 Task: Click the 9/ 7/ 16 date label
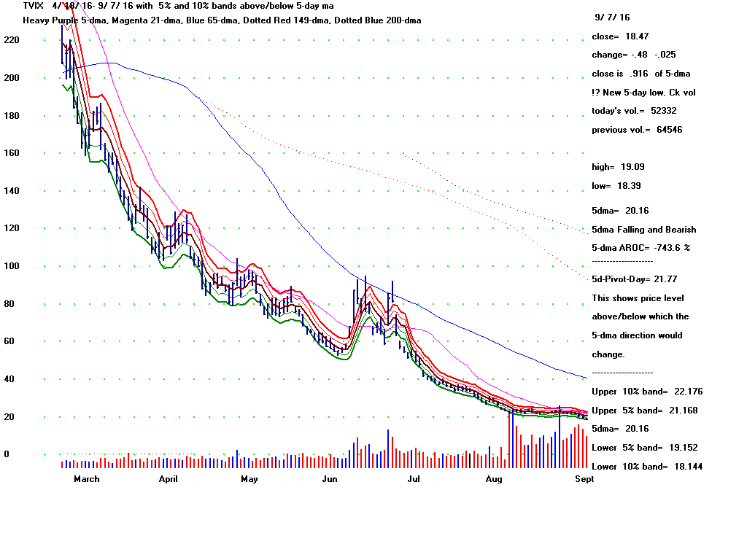tap(612, 16)
